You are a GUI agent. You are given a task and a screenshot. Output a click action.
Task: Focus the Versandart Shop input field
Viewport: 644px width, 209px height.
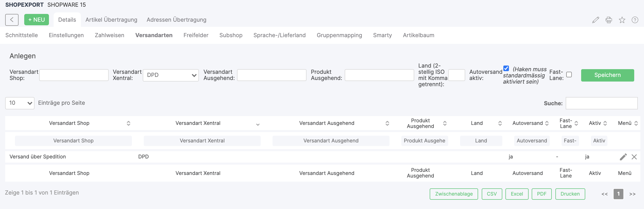click(74, 75)
